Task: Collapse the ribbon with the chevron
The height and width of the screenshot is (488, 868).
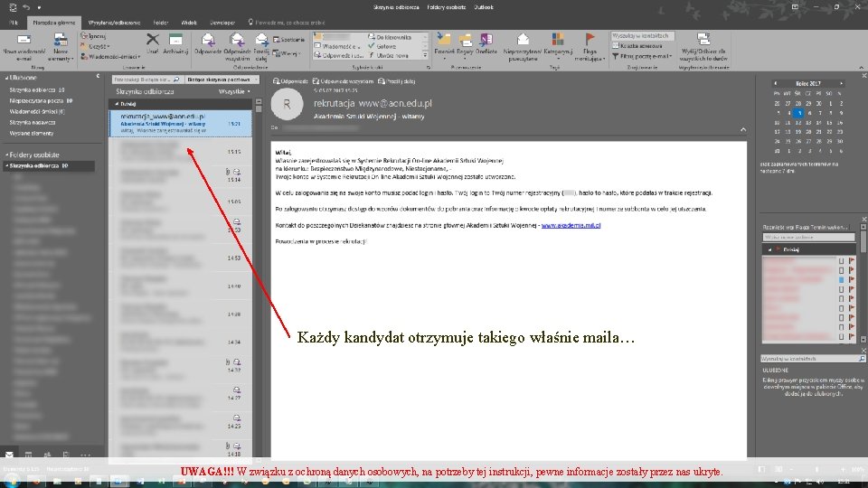Action: pos(862,68)
